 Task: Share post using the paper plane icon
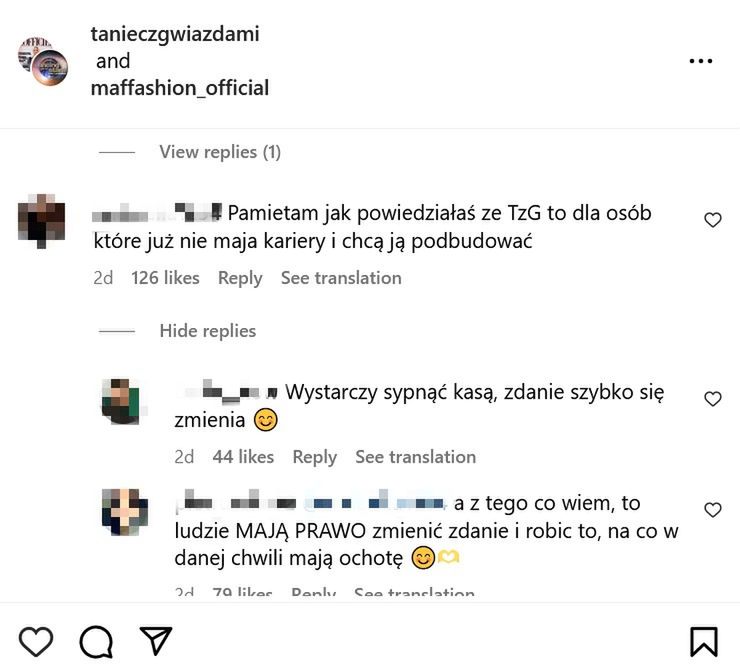tap(155, 640)
